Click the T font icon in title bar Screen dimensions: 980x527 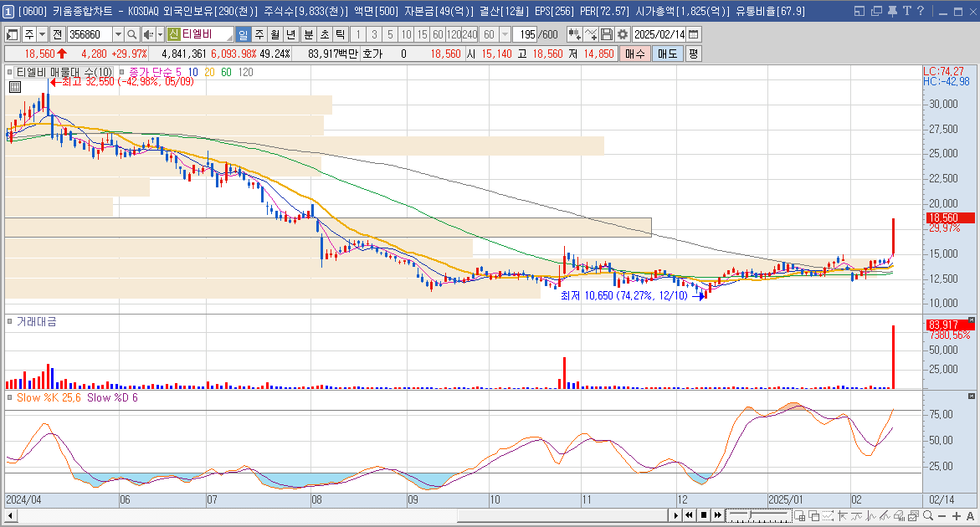pyautogui.click(x=906, y=11)
